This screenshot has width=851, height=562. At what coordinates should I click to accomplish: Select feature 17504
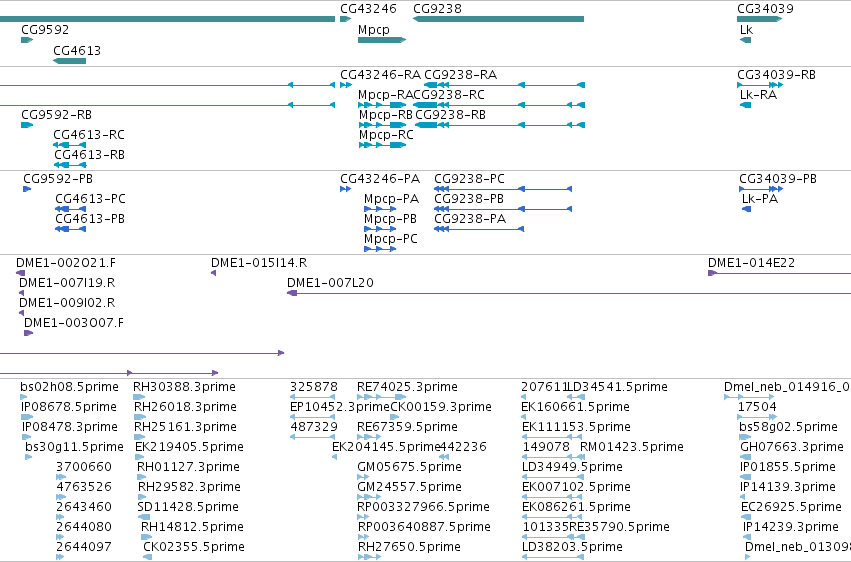coord(757,407)
